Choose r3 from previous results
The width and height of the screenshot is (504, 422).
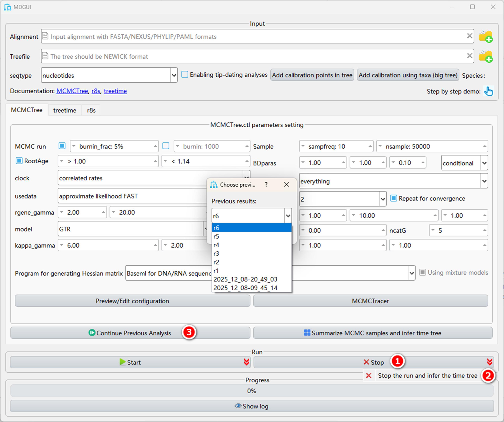(252, 254)
